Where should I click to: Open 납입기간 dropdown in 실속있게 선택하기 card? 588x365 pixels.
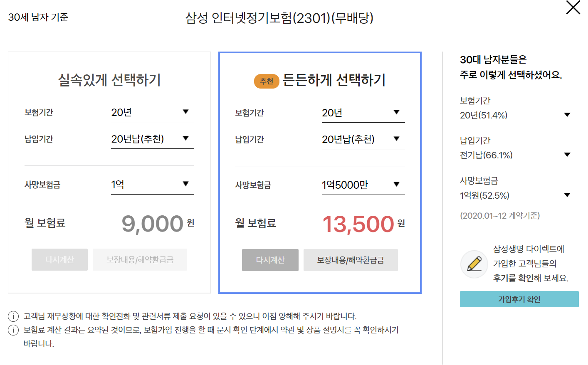tap(152, 139)
